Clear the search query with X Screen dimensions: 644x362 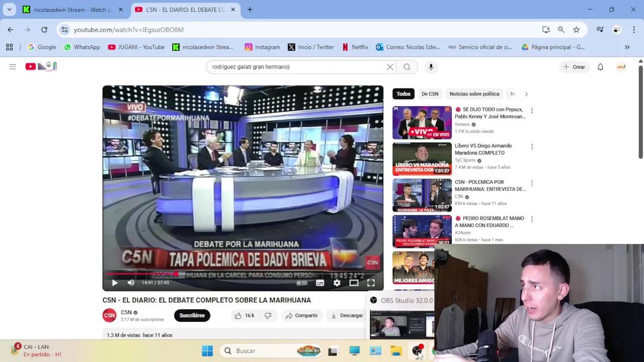[390, 66]
